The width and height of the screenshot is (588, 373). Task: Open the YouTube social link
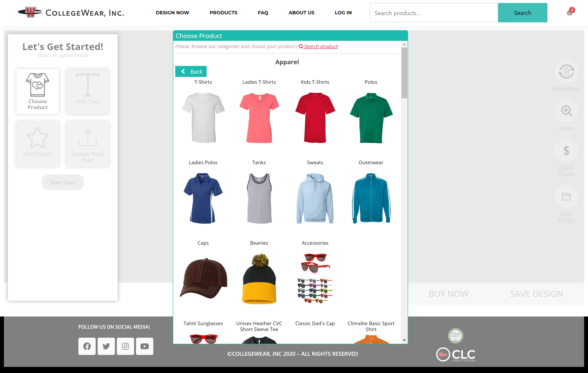click(145, 346)
